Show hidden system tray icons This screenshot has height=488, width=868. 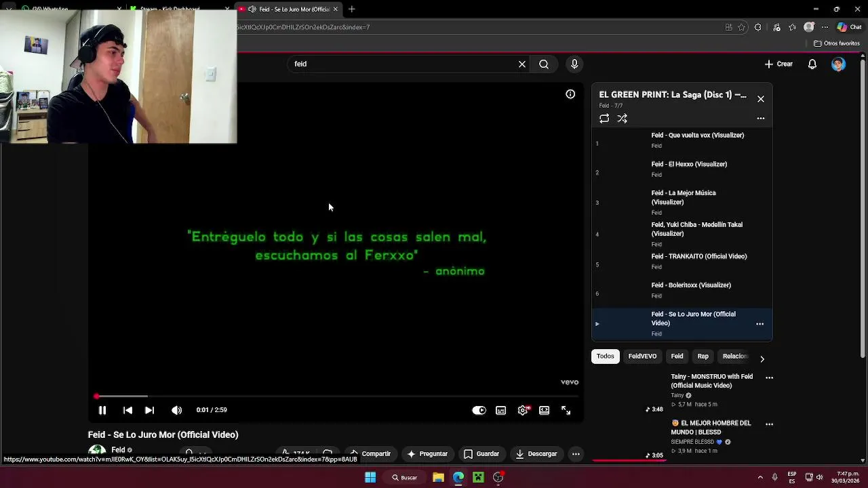(760, 477)
